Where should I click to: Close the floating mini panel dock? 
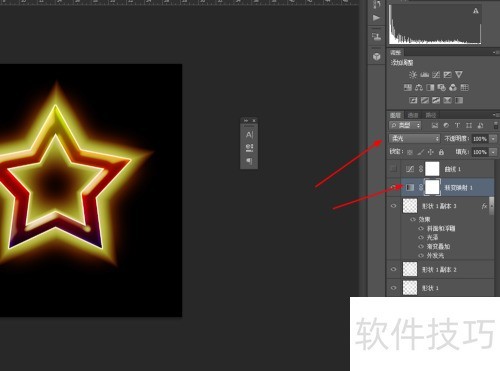click(x=254, y=121)
